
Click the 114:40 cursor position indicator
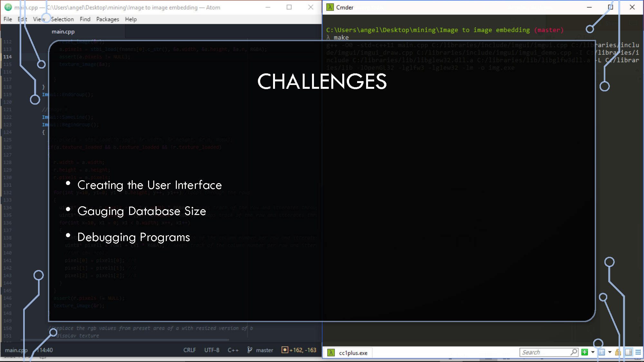pyautogui.click(x=44, y=350)
